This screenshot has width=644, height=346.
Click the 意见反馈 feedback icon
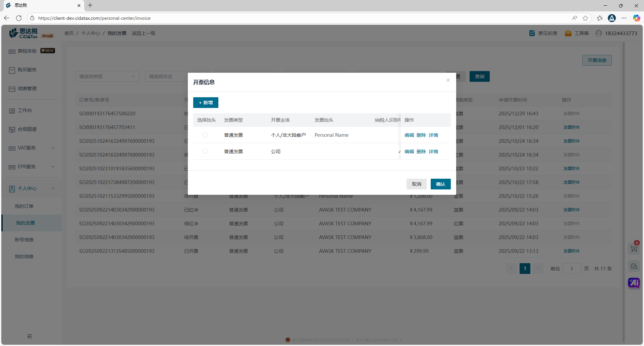click(x=532, y=33)
